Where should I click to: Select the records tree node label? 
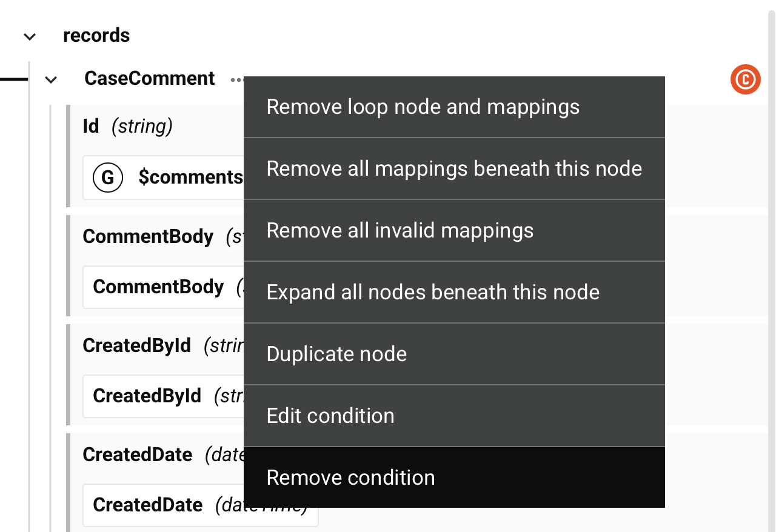[x=96, y=36]
